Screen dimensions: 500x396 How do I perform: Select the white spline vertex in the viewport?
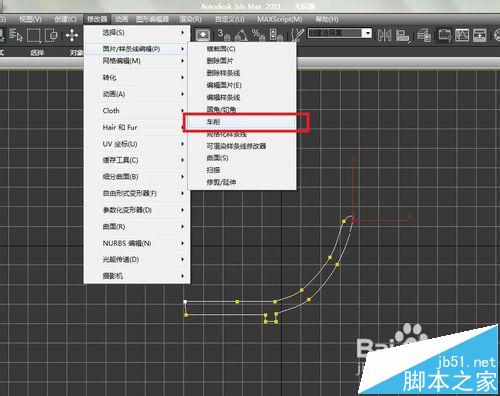pyautogui.click(x=185, y=302)
